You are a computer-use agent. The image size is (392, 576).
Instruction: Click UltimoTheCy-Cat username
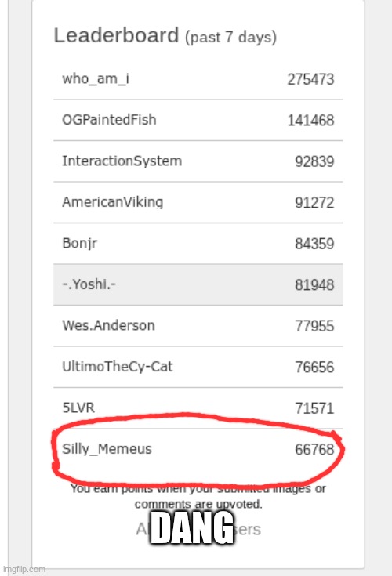click(117, 367)
